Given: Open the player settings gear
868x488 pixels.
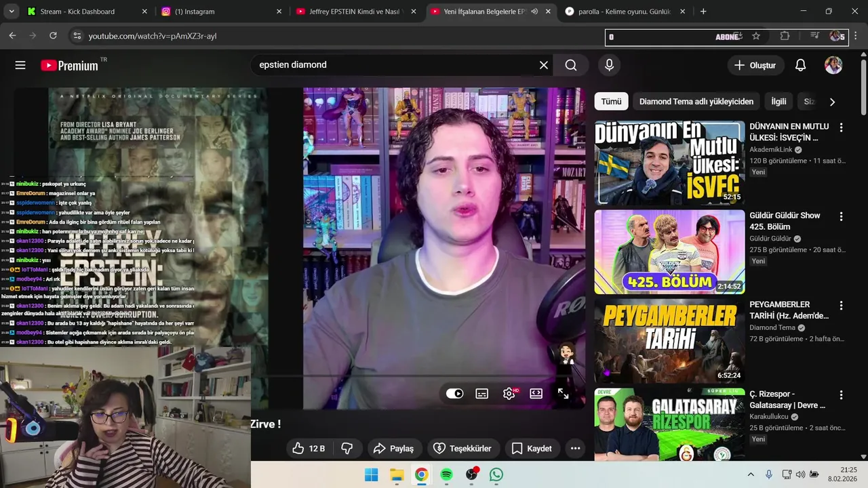Looking at the screenshot, I should click(x=509, y=393).
